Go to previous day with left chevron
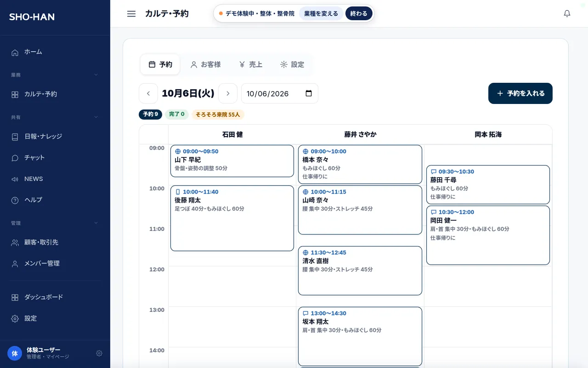This screenshot has width=588, height=368. pyautogui.click(x=148, y=93)
